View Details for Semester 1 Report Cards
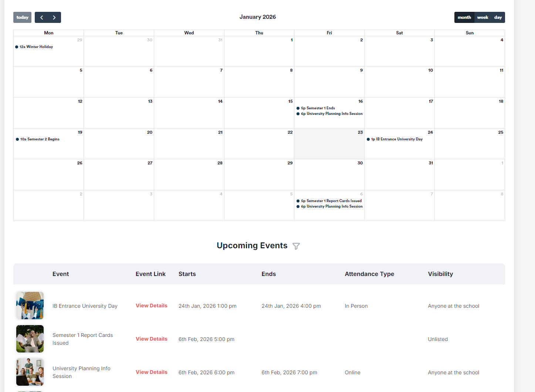This screenshot has width=535, height=392. 151,339
